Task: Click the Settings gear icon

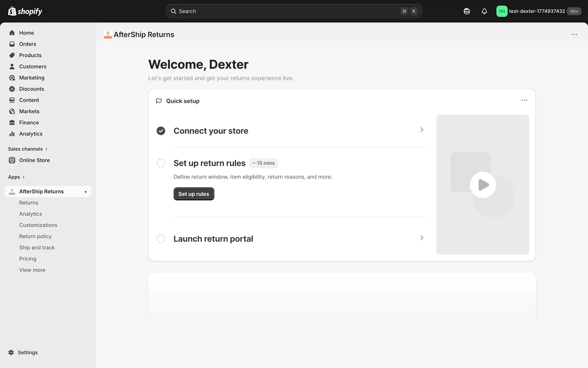Action: pyautogui.click(x=11, y=352)
